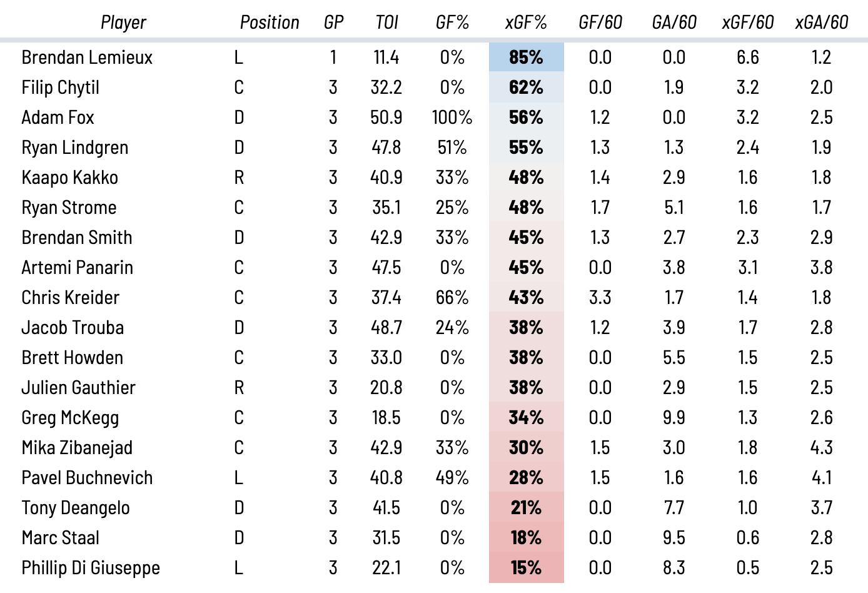Screen dimensions: 868x593
Task: Select the GF/60 column header
Action: (600, 23)
